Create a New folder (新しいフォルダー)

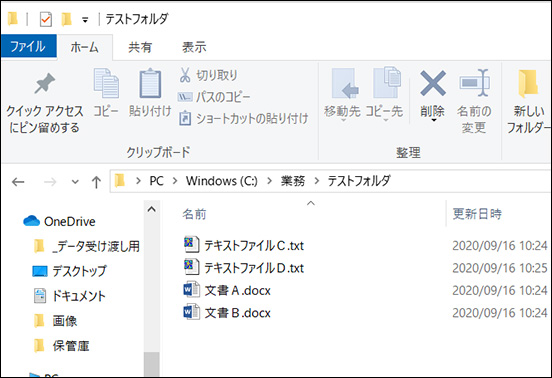click(x=528, y=101)
